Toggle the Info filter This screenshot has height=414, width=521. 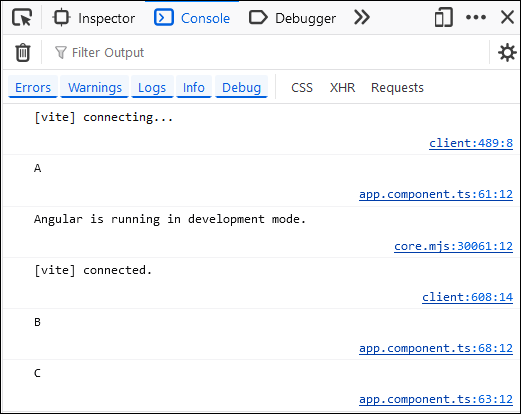coord(194,87)
